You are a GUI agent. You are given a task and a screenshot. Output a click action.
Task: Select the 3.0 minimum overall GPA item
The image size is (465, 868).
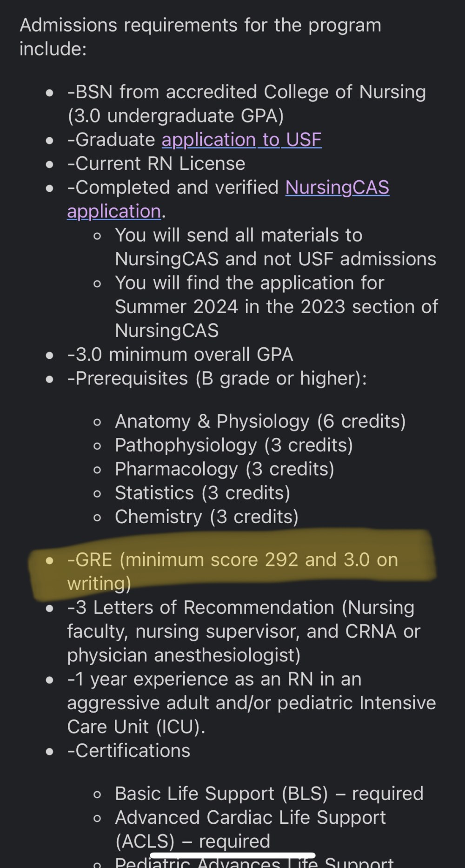pyautogui.click(x=180, y=355)
